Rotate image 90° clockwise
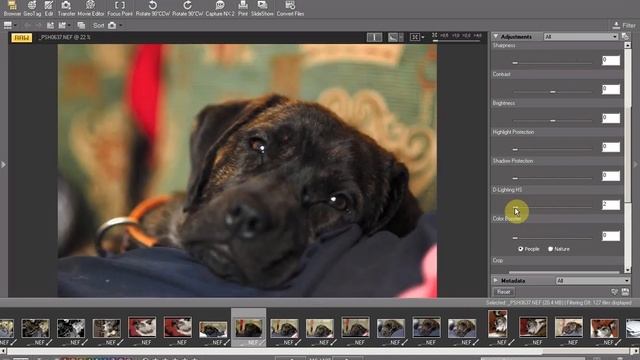640x360 pixels. point(187,8)
